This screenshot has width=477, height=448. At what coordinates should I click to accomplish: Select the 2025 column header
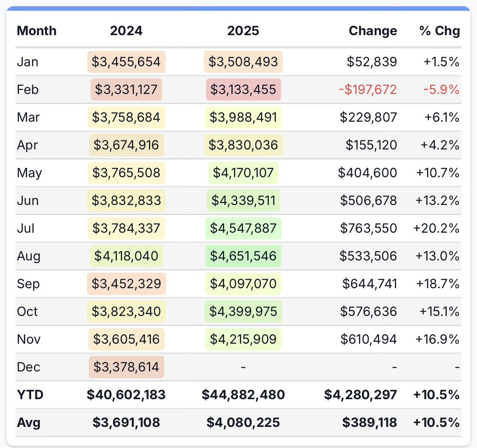pyautogui.click(x=243, y=31)
